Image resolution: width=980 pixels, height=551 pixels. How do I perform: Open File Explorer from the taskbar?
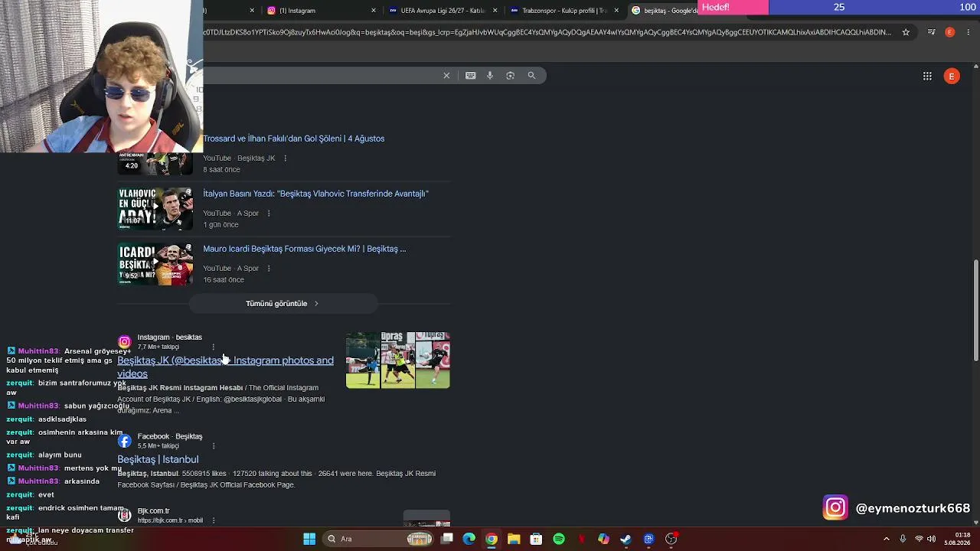point(514,539)
